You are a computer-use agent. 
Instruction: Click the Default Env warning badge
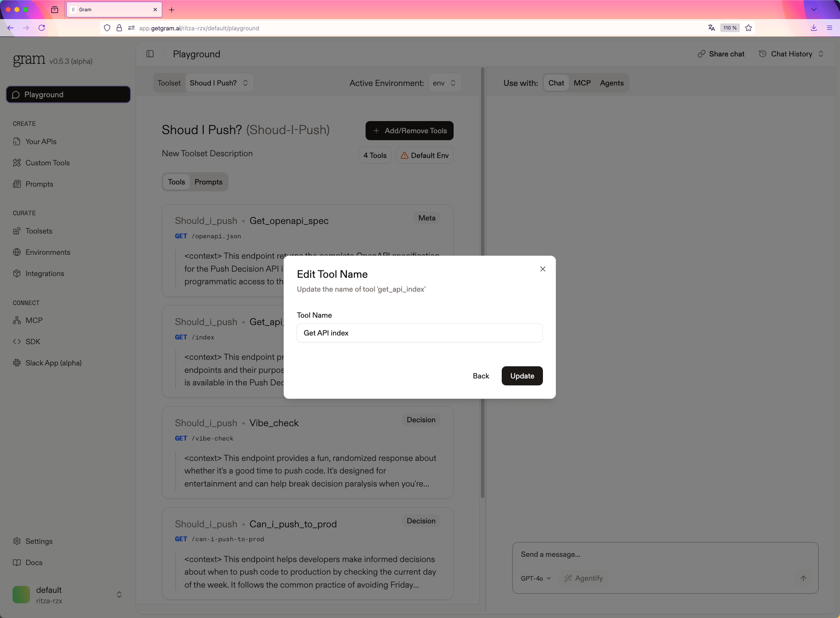point(425,155)
